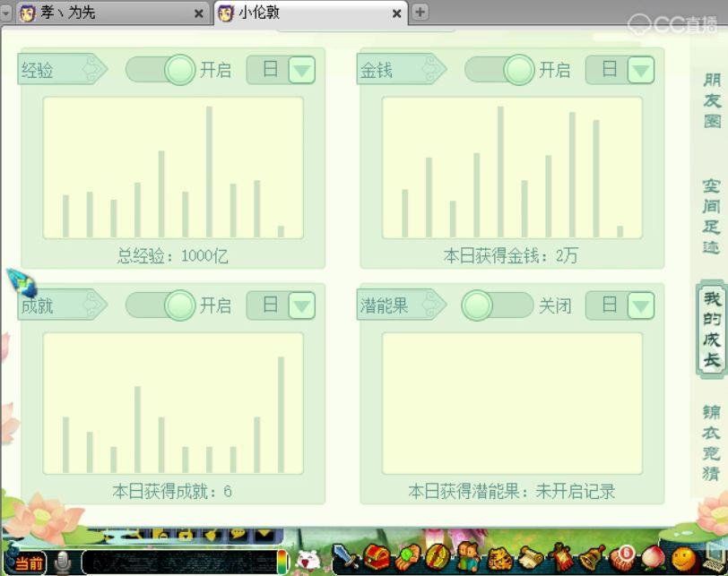
Task: Toggle the 成就 recording switch
Action: [160, 305]
